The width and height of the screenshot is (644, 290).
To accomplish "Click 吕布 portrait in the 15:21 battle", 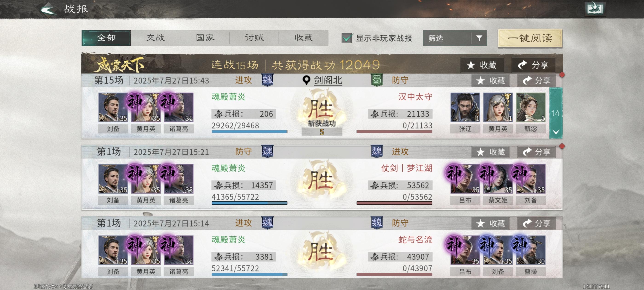I will coord(465,179).
